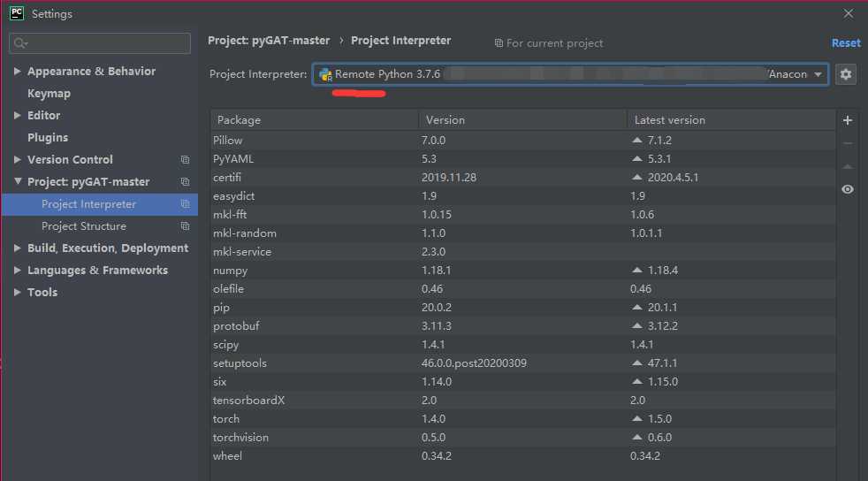The width and height of the screenshot is (868, 481).
Task: Toggle the show early releases eye icon
Action: pos(848,189)
